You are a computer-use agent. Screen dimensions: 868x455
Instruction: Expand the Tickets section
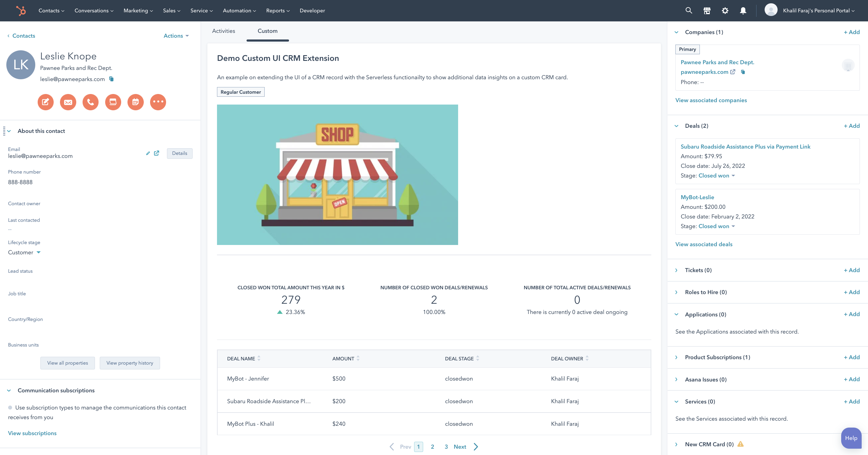click(676, 270)
